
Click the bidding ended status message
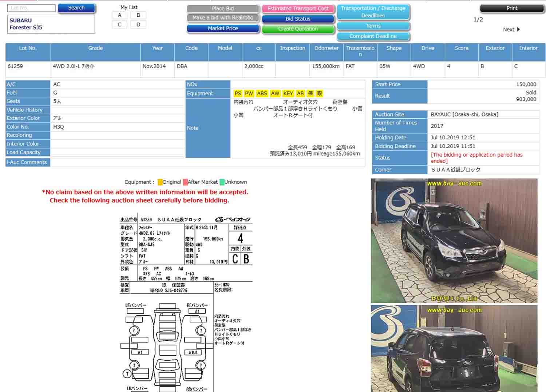coord(476,158)
